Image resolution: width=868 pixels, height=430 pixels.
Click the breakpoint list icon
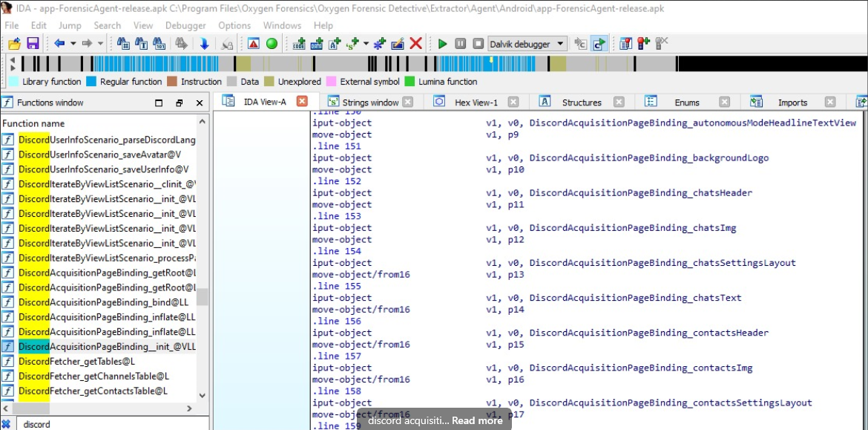[625, 44]
